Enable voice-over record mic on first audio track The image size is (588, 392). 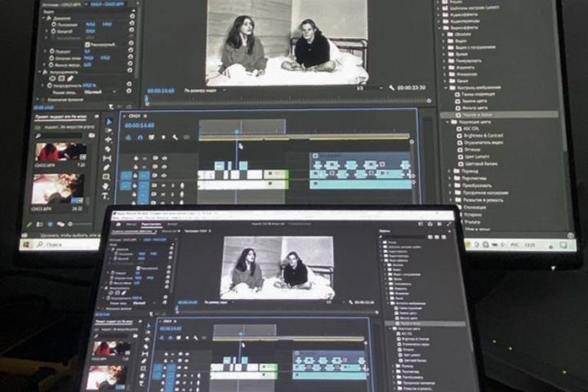[182, 185]
